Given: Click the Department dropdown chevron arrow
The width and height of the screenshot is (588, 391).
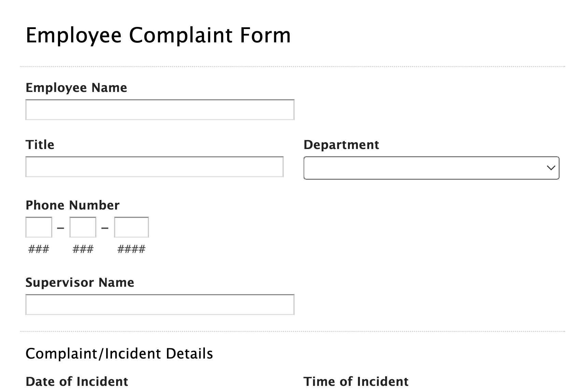Looking at the screenshot, I should coord(550,168).
